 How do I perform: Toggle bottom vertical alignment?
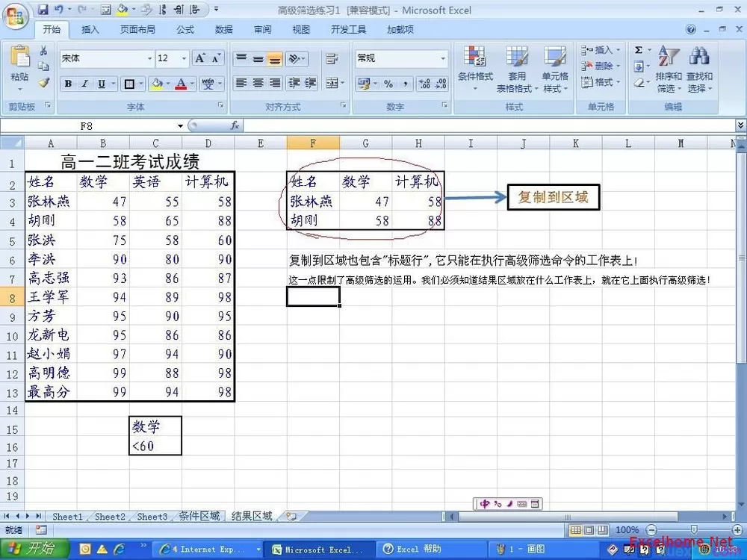pyautogui.click(x=274, y=58)
